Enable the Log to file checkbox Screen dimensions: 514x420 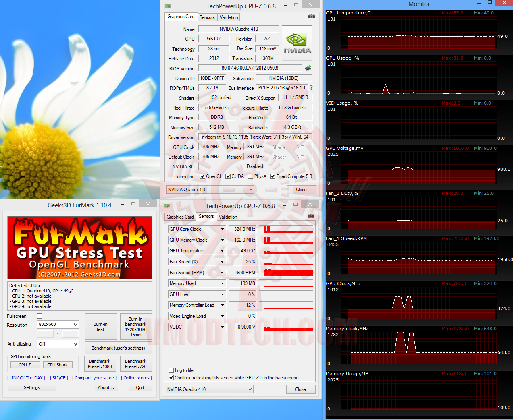171,370
